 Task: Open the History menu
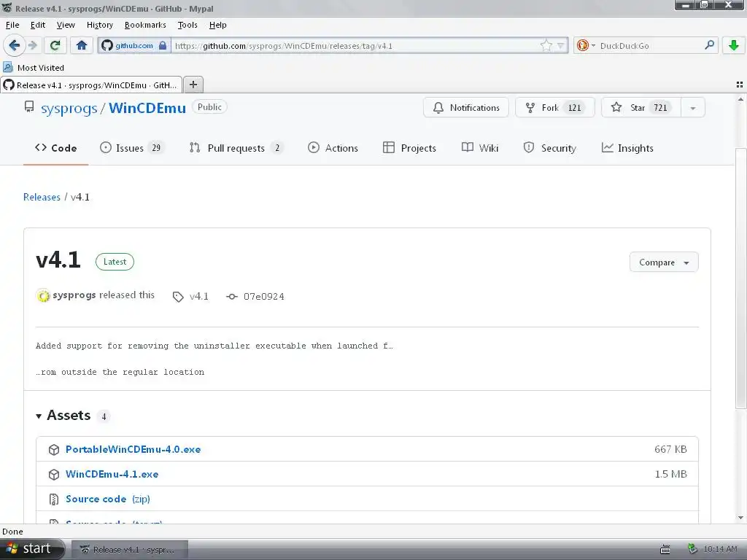pyautogui.click(x=99, y=25)
